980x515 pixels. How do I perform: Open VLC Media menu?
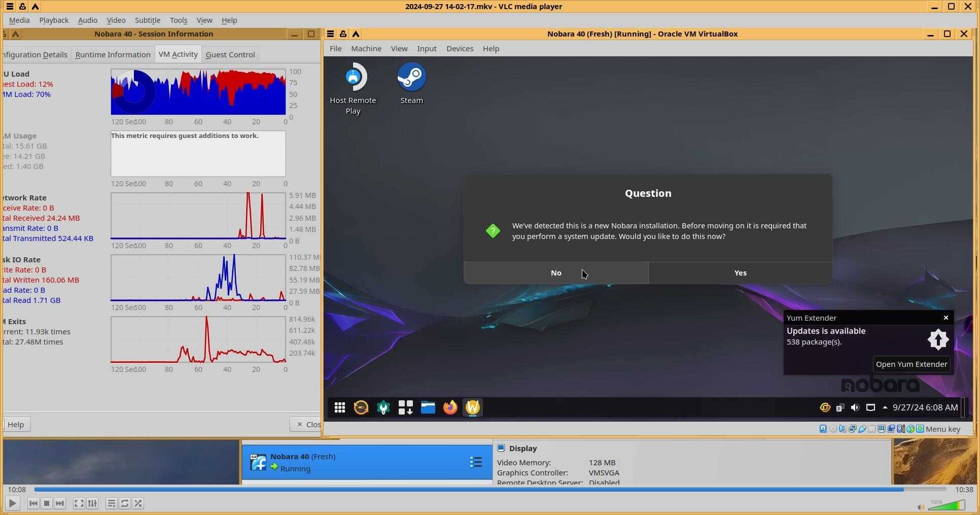[x=19, y=20]
